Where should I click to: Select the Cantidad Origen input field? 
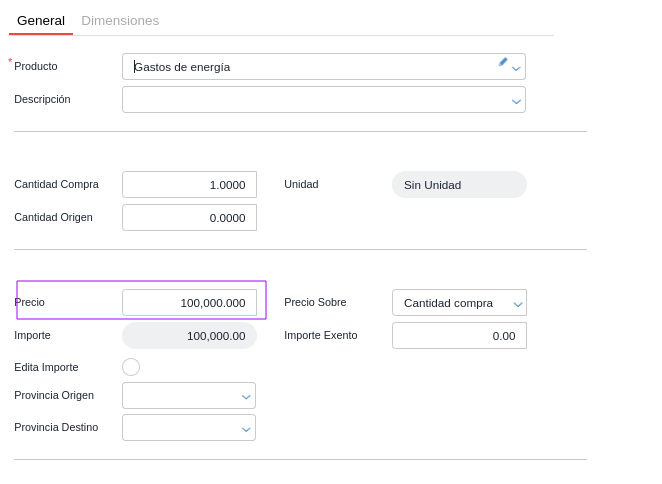tap(189, 218)
